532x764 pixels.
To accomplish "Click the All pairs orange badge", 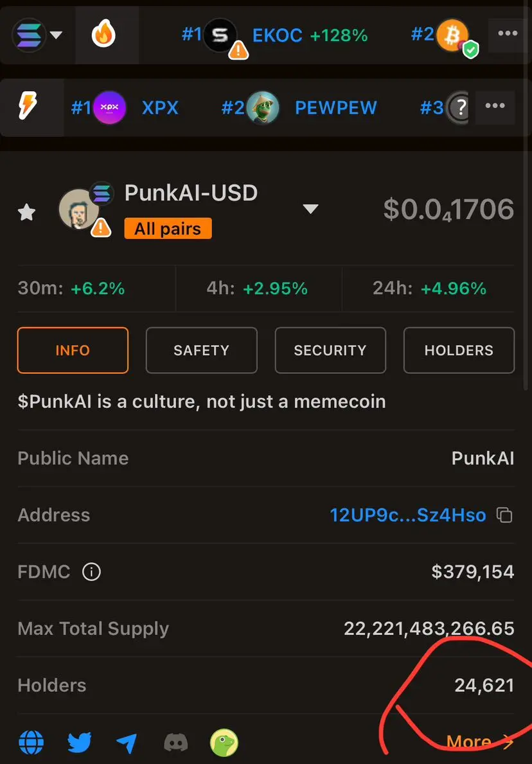I will [x=168, y=229].
